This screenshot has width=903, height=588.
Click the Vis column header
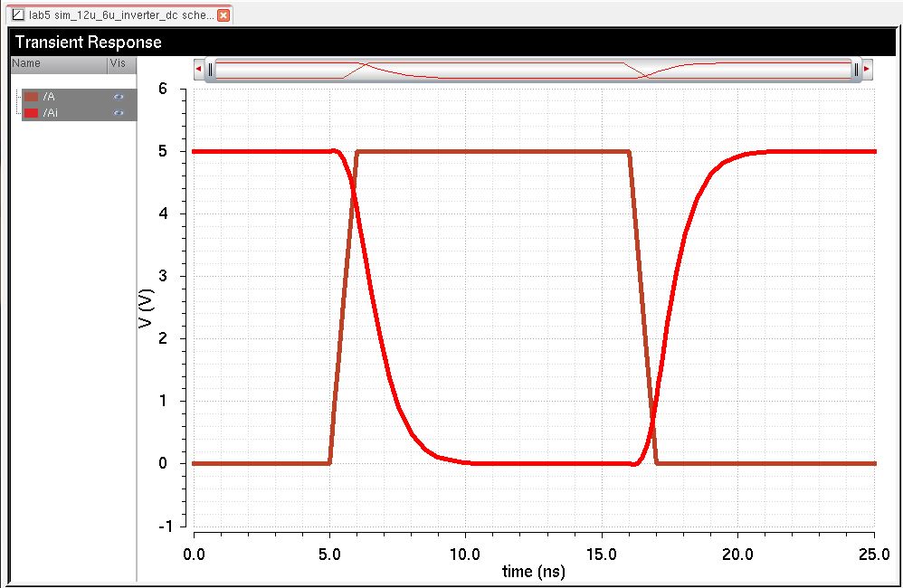click(118, 63)
